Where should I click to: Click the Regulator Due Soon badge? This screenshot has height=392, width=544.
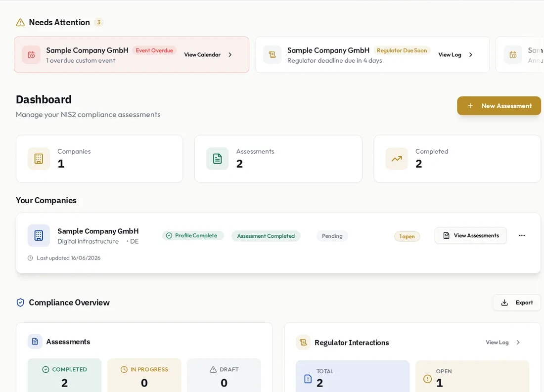pos(402,50)
